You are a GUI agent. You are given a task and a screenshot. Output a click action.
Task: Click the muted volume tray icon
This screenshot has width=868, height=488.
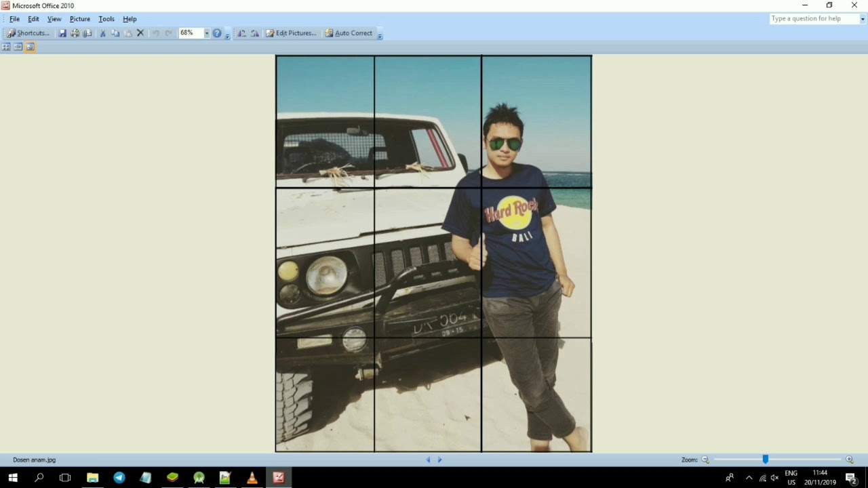tap(775, 478)
